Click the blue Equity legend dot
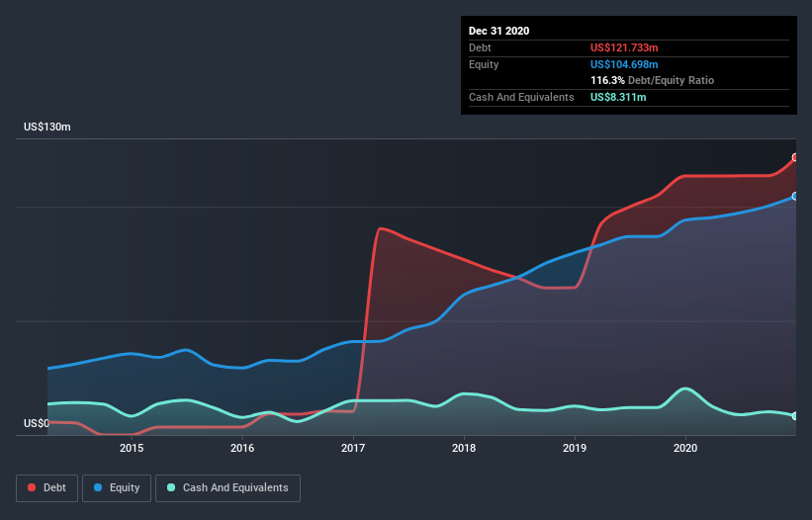 [x=98, y=487]
